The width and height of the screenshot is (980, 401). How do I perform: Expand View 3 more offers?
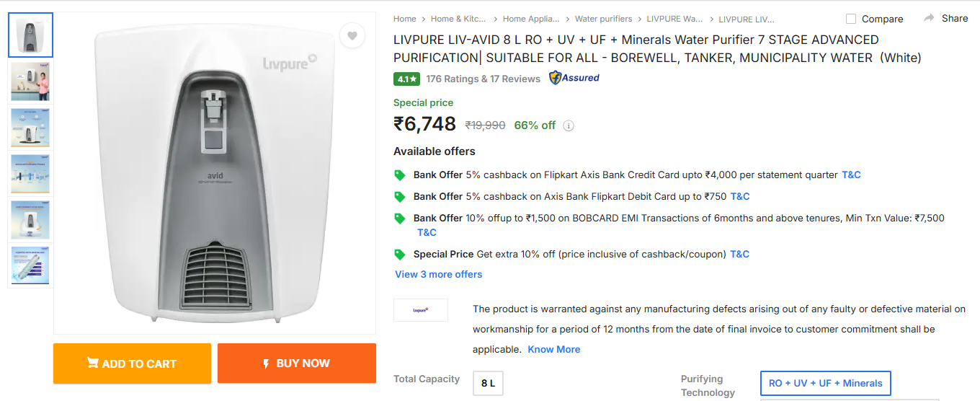click(x=438, y=274)
